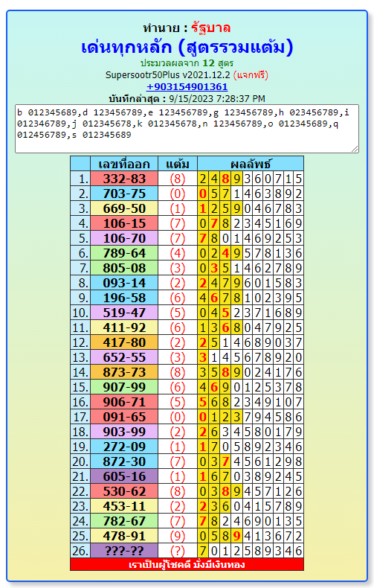Viewport: 374px width, 588px height.
Task: Select the number 530-62 in row 22
Action: (124, 491)
